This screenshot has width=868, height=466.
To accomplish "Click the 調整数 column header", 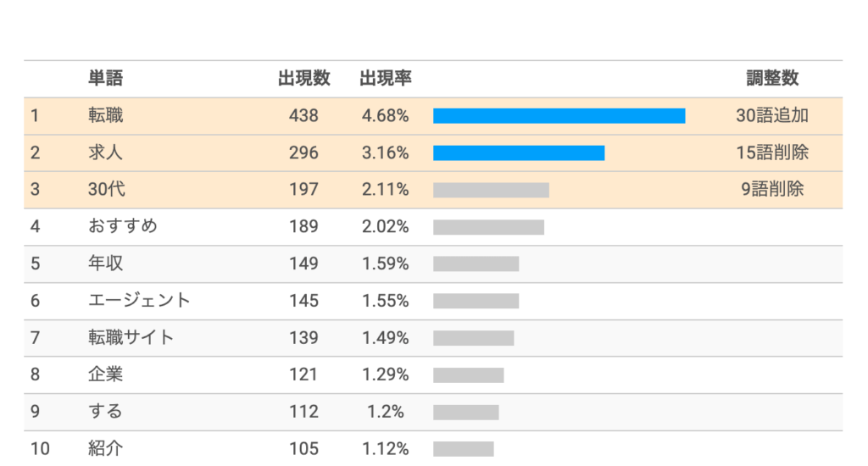I will click(x=772, y=79).
